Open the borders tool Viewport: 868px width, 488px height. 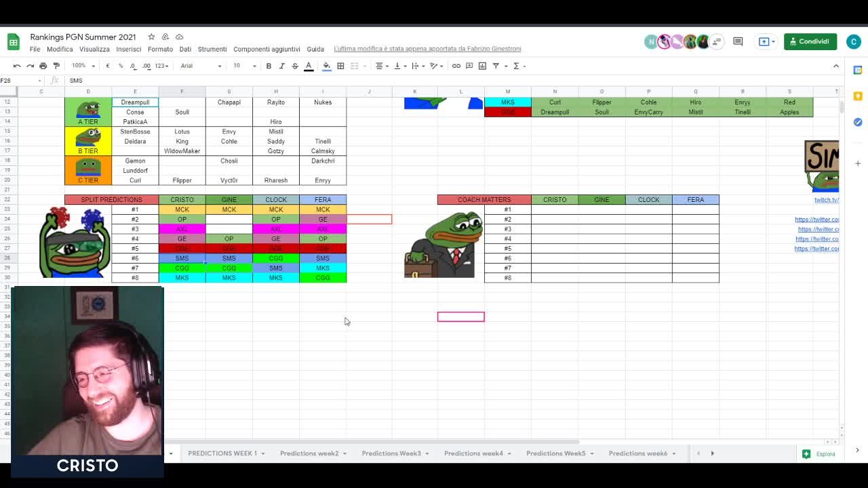[340, 66]
